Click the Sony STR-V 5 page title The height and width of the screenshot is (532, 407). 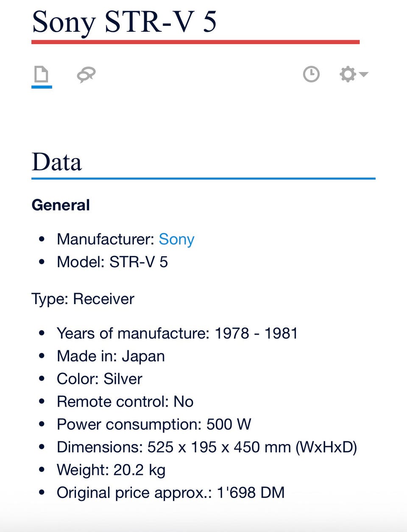(x=124, y=22)
